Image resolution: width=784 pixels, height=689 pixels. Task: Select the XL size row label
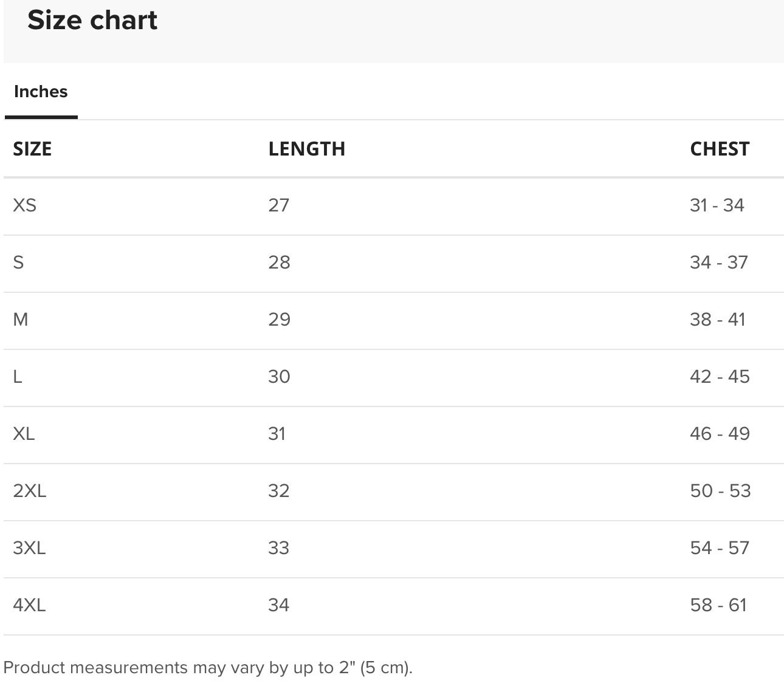coord(24,434)
